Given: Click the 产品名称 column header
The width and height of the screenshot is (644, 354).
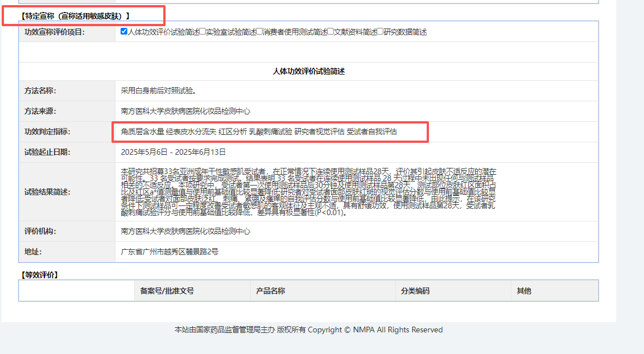Looking at the screenshot, I should (270, 291).
